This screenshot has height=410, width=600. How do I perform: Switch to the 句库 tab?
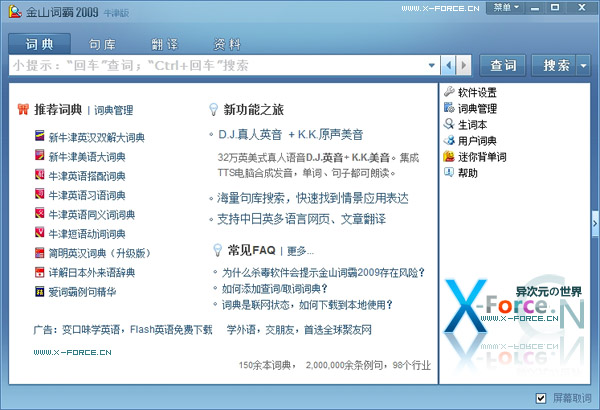102,44
